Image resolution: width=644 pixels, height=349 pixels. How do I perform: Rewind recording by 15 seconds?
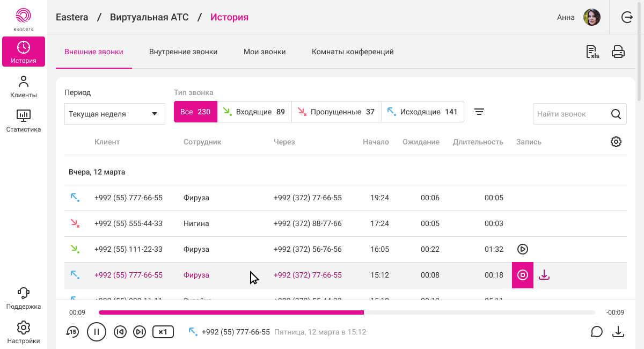tap(72, 332)
